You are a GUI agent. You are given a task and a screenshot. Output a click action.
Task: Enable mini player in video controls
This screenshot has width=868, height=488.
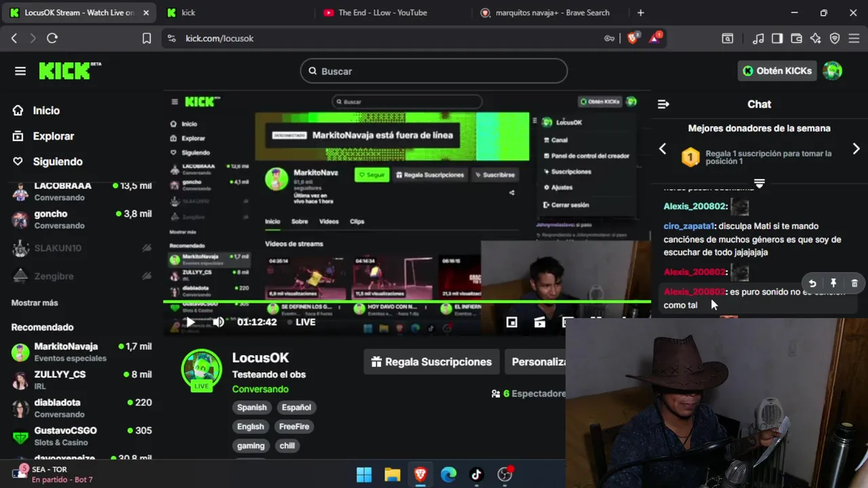point(512,323)
